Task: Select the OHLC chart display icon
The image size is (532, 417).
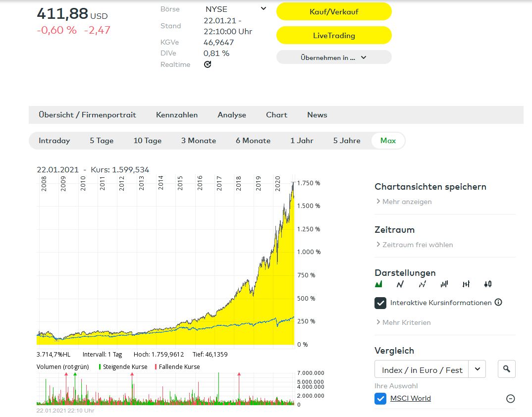Action: pos(466,284)
